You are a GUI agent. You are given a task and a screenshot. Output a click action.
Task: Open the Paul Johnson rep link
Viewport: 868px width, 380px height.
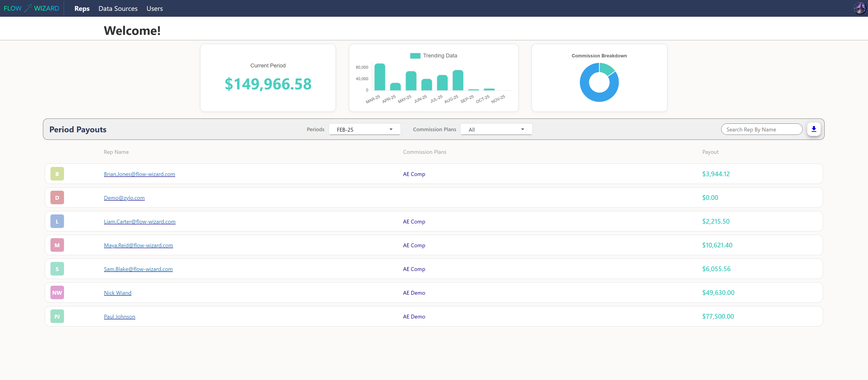click(119, 317)
